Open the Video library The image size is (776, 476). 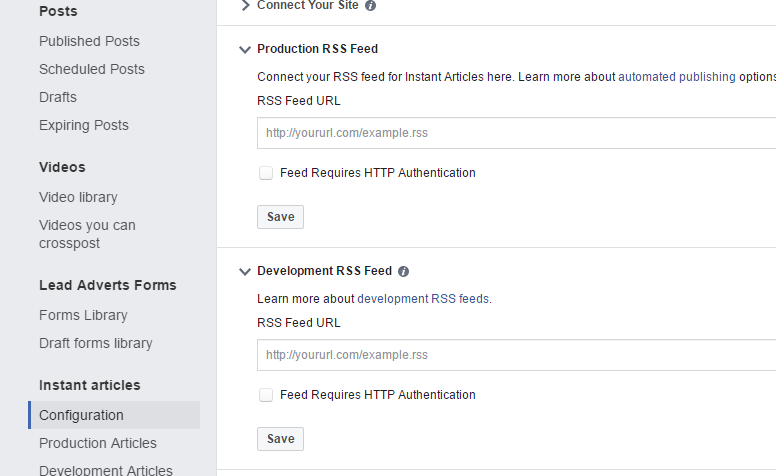[x=78, y=197]
